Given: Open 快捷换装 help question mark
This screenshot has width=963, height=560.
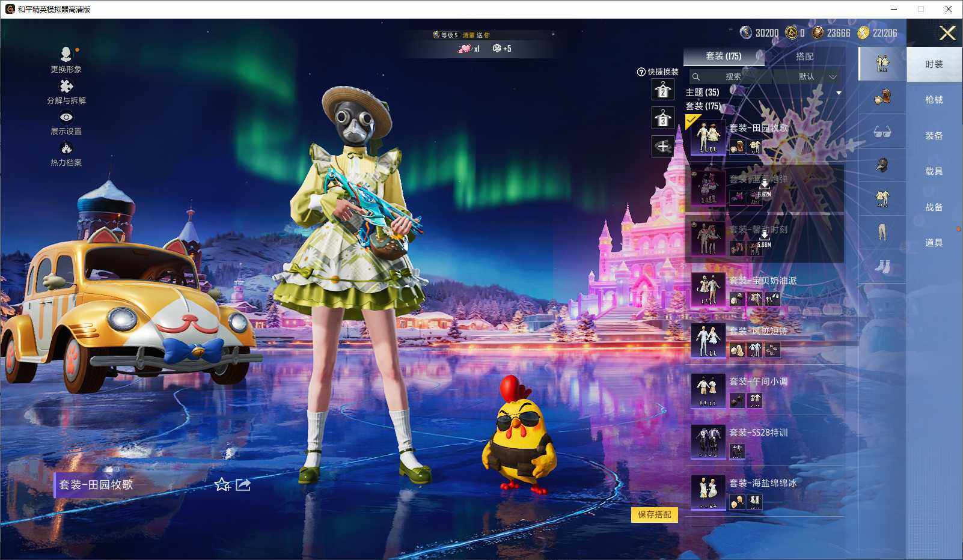Looking at the screenshot, I should (x=641, y=72).
